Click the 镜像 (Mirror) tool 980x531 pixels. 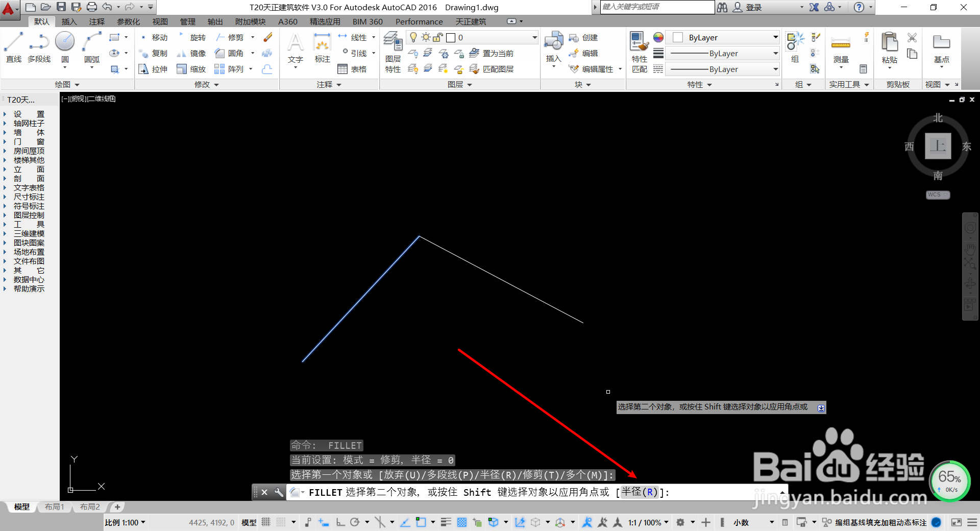pyautogui.click(x=192, y=53)
